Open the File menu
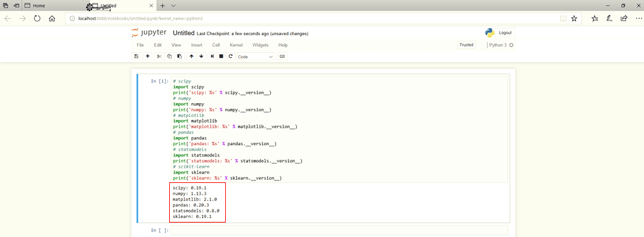The height and width of the screenshot is (237, 644). [x=140, y=45]
